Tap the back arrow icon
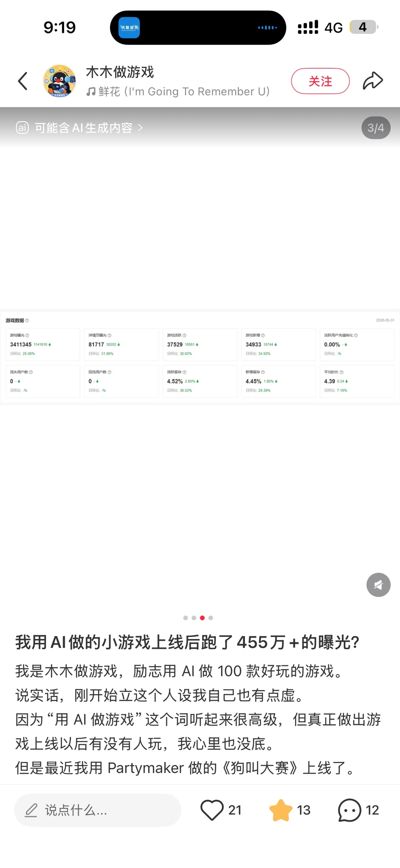The height and width of the screenshot is (868, 400). 23,81
